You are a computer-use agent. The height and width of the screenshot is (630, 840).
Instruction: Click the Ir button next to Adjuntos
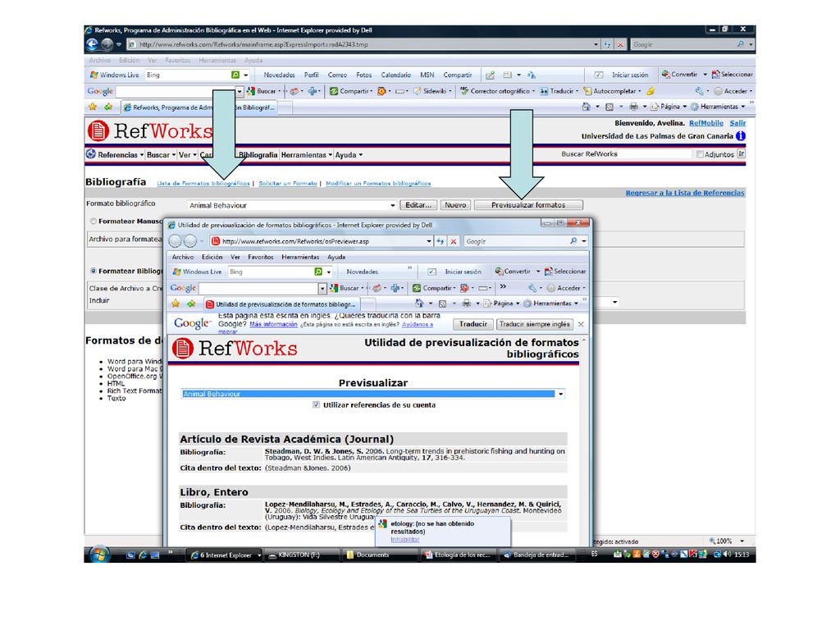pyautogui.click(x=742, y=153)
